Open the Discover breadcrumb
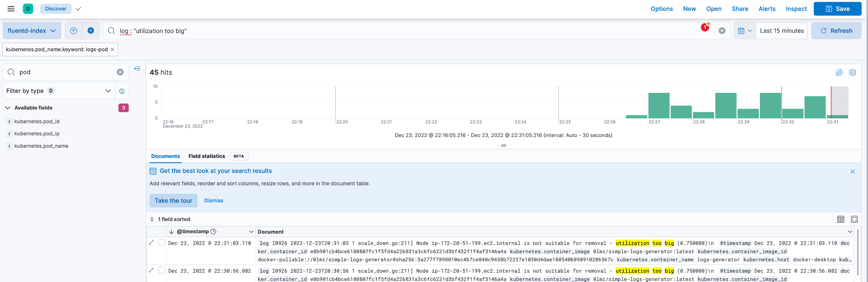The height and width of the screenshot is (282, 868). click(56, 8)
